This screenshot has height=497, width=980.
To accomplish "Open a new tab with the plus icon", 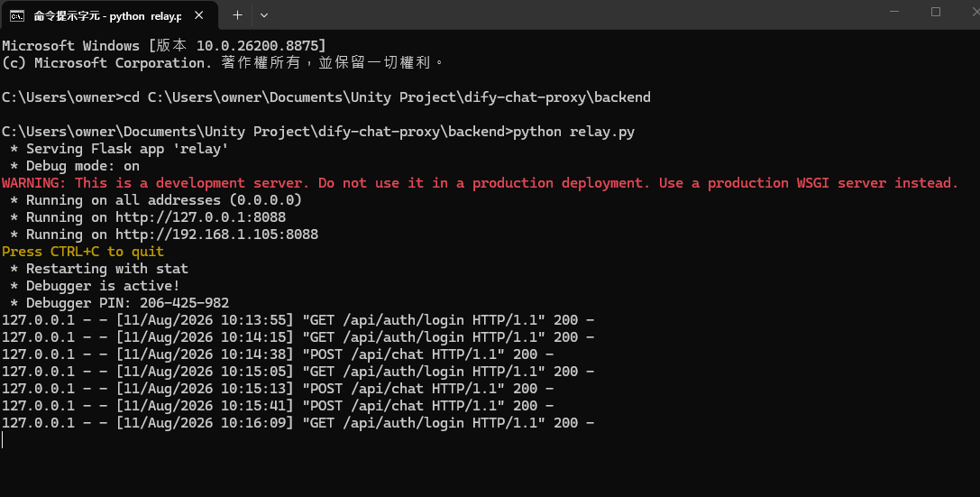I will pyautogui.click(x=237, y=15).
